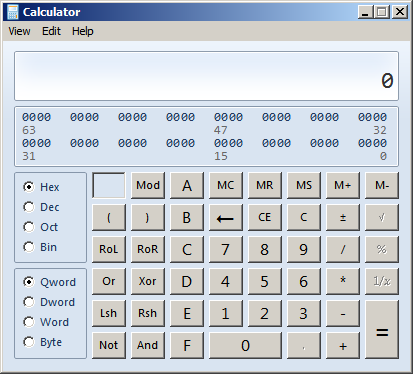The width and height of the screenshot is (413, 374).
Task: Open the Help menu
Action: click(83, 31)
